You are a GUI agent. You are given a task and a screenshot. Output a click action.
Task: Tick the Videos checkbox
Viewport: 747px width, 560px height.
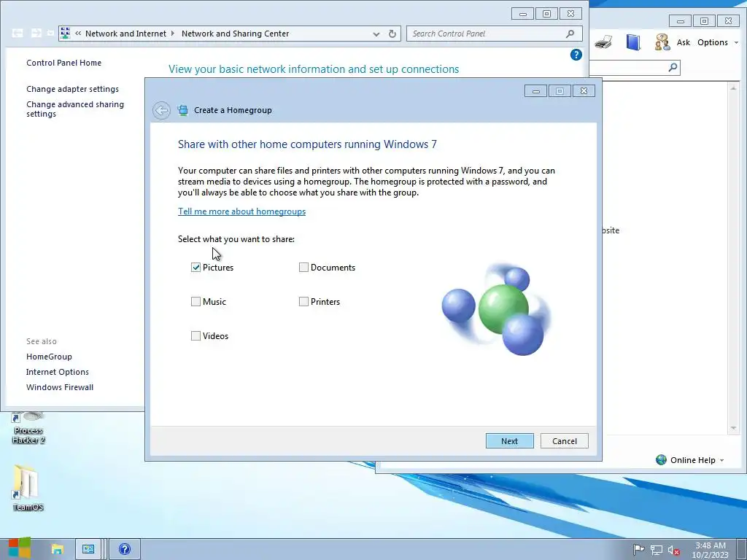[196, 335]
